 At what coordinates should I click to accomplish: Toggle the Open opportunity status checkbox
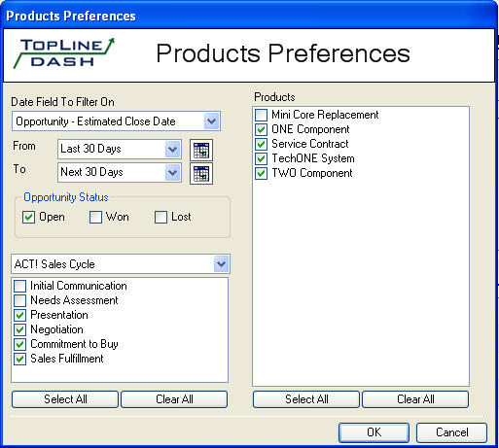coord(28,217)
